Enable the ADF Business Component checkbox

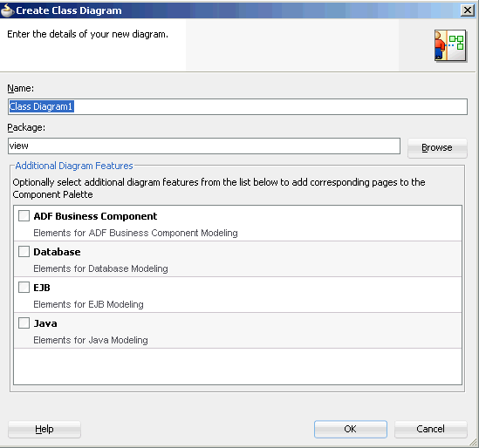pos(24,216)
